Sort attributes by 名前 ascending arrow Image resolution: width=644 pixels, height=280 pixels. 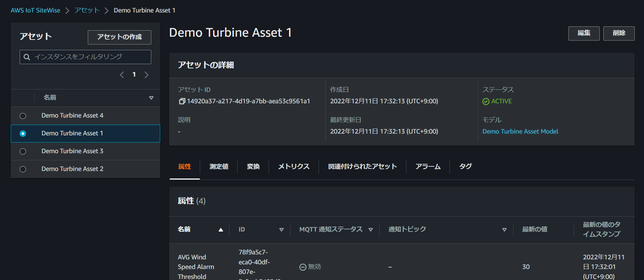coord(221,230)
